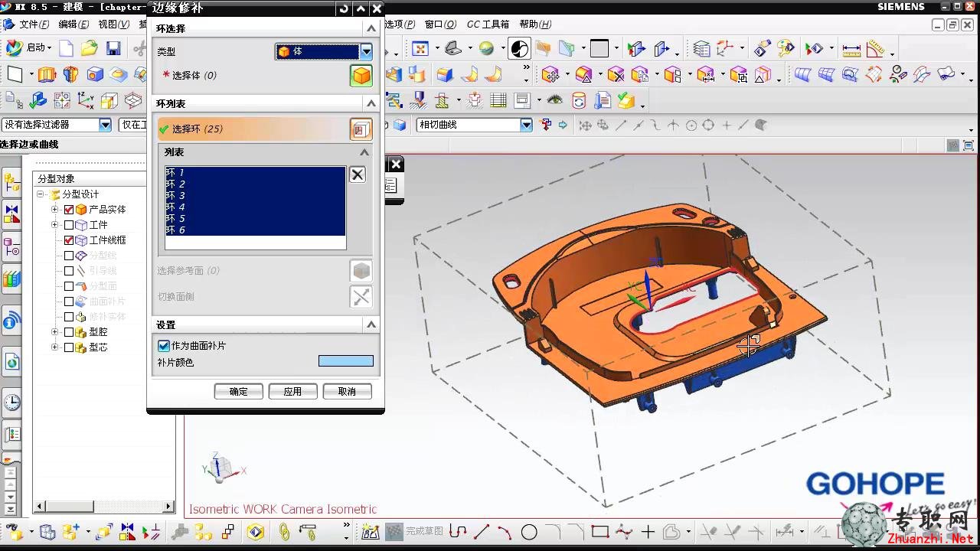Select 环 3 in the loop list

[255, 196]
